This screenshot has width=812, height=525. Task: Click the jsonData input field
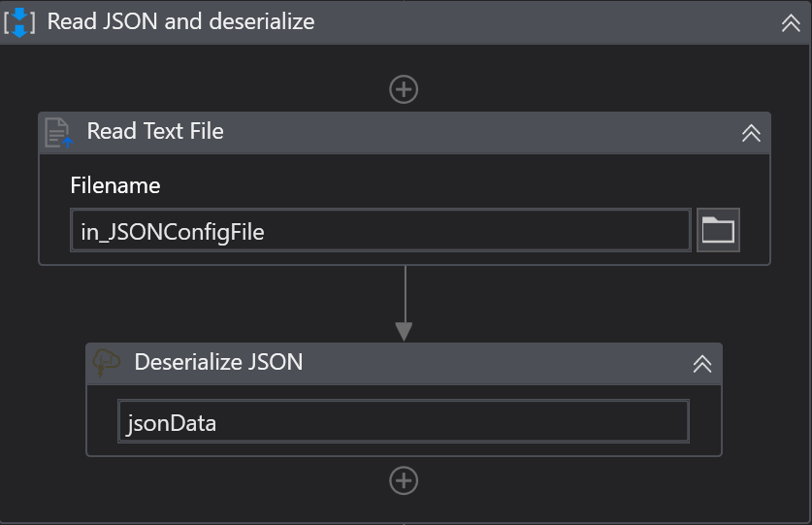[x=403, y=422]
